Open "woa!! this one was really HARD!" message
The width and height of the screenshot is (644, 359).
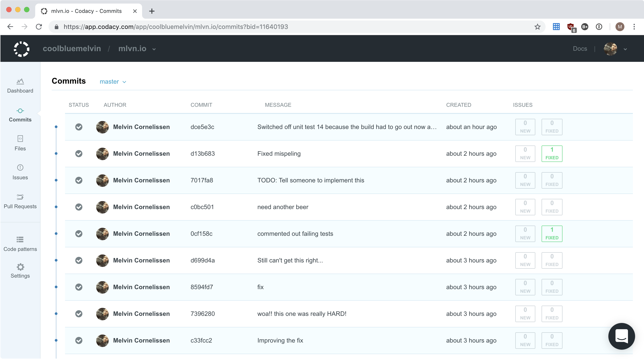point(302,314)
